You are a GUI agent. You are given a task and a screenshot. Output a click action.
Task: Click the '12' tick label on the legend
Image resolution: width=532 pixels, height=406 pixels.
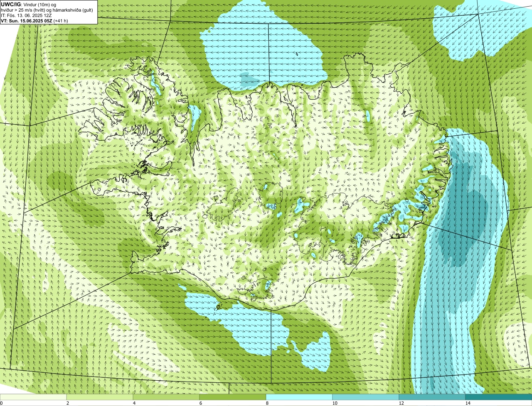point(401,403)
